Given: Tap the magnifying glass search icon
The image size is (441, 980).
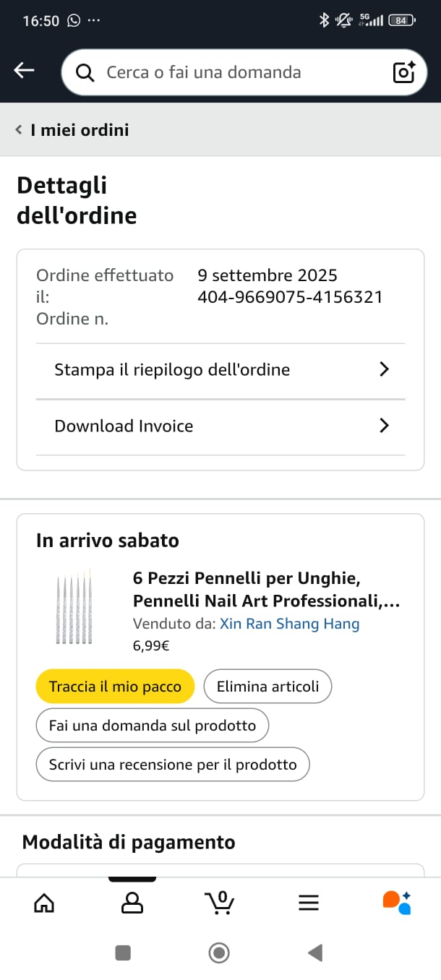Looking at the screenshot, I should pyautogui.click(x=85, y=72).
